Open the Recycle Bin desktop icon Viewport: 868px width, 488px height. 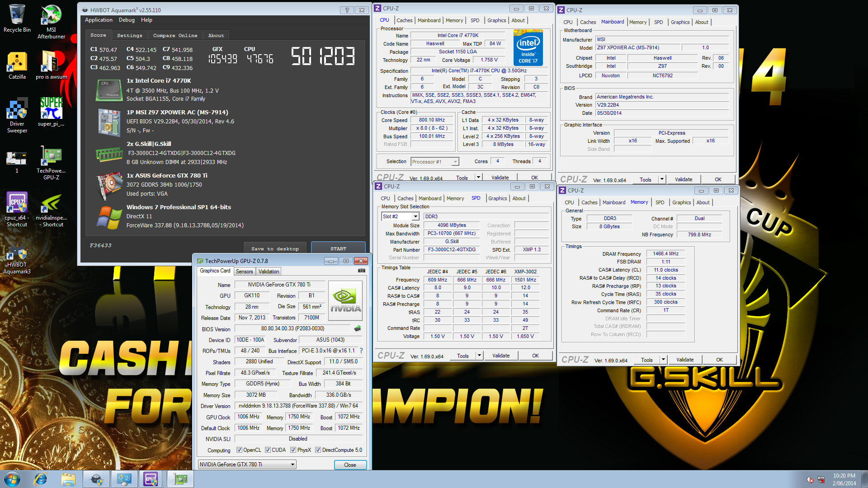tap(17, 18)
